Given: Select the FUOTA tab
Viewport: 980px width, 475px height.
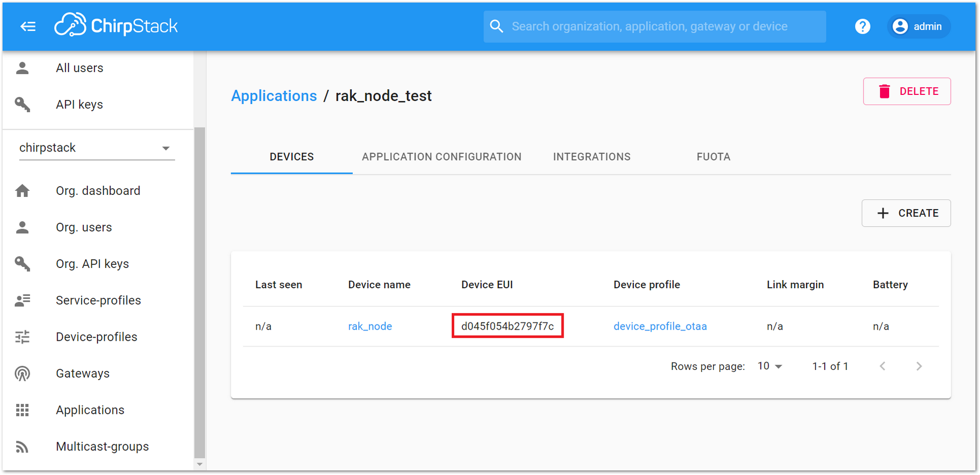Looking at the screenshot, I should click(x=713, y=157).
